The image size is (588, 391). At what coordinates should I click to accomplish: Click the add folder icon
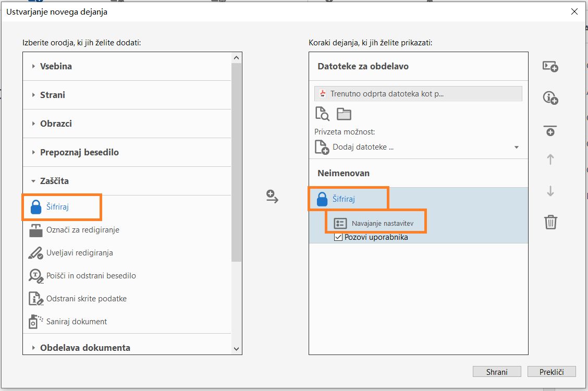tap(344, 114)
